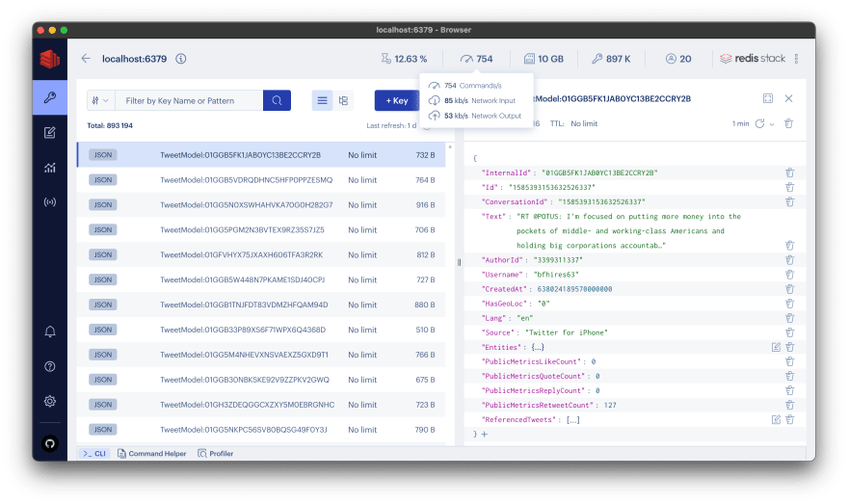Click the redis stack logo
The height and width of the screenshot is (504, 848).
(753, 59)
